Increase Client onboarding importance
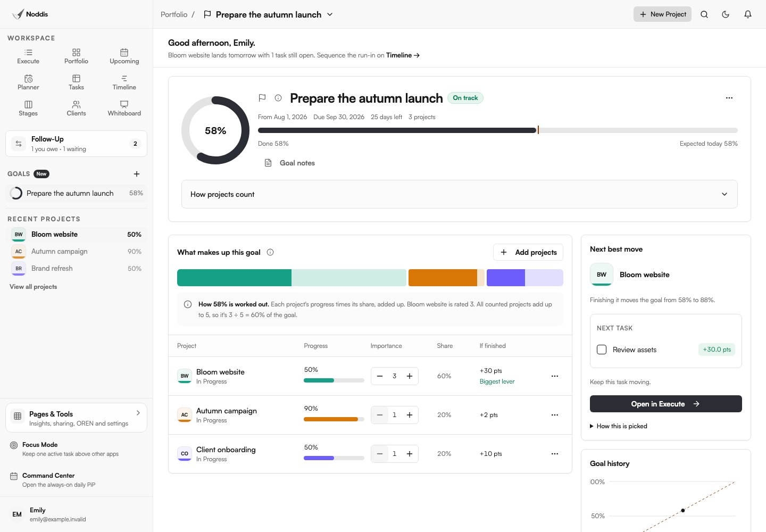 [410, 454]
